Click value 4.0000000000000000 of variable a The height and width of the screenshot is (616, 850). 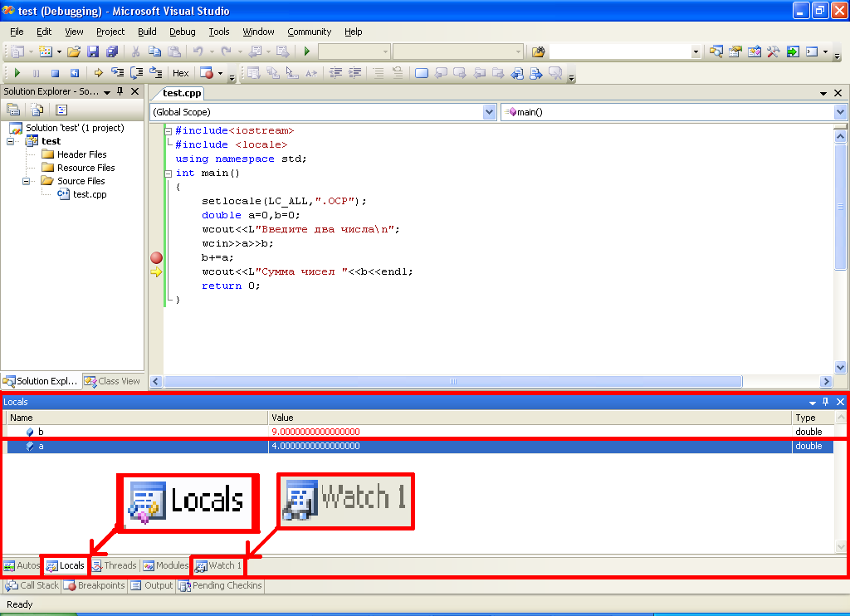(316, 446)
